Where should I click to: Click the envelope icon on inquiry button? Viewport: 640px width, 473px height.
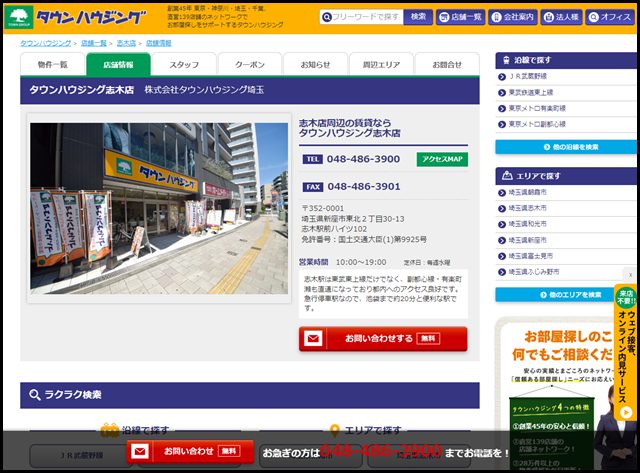coord(313,338)
